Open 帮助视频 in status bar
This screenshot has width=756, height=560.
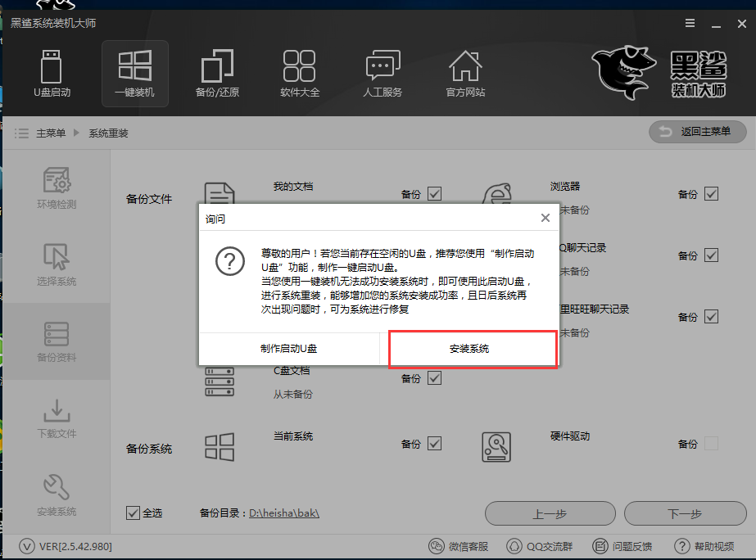tap(704, 547)
